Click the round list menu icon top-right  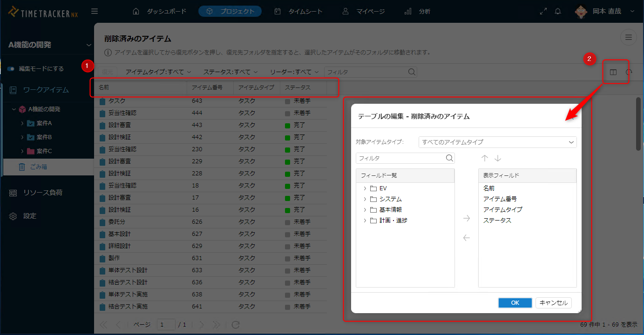628,38
